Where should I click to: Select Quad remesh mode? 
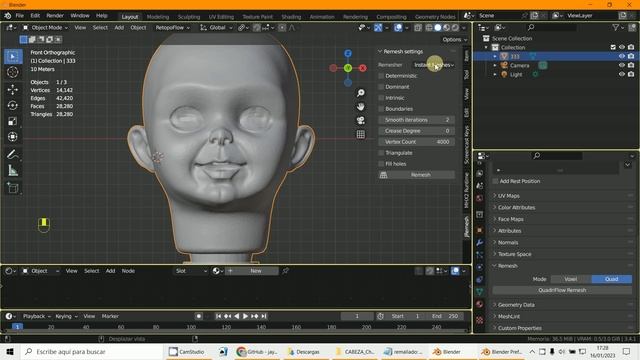click(x=611, y=279)
